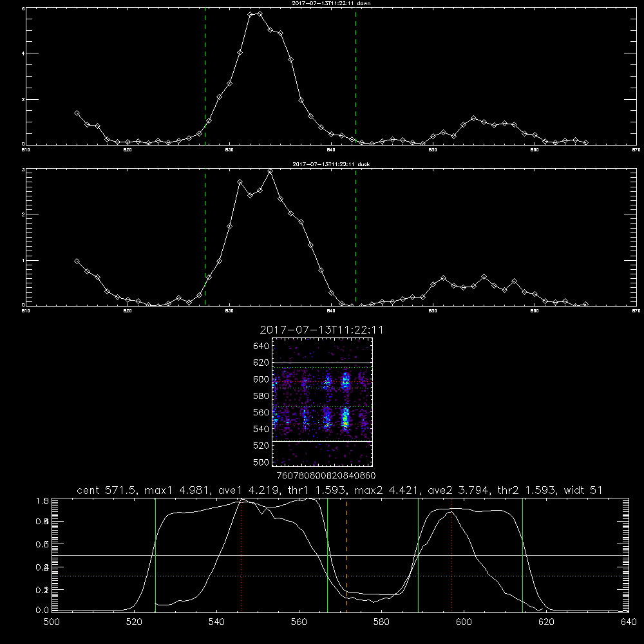Click the '600' x-axis label of bottom plot

point(464,622)
